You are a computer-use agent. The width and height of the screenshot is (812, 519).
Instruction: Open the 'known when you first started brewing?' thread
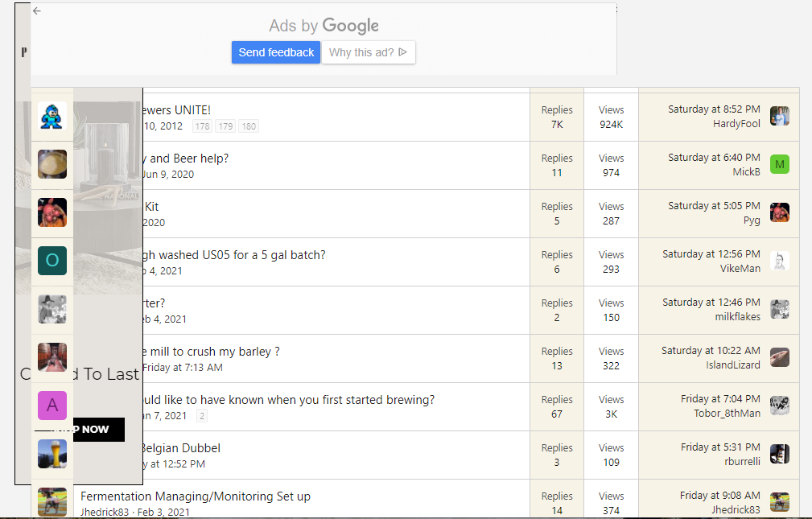pos(289,400)
